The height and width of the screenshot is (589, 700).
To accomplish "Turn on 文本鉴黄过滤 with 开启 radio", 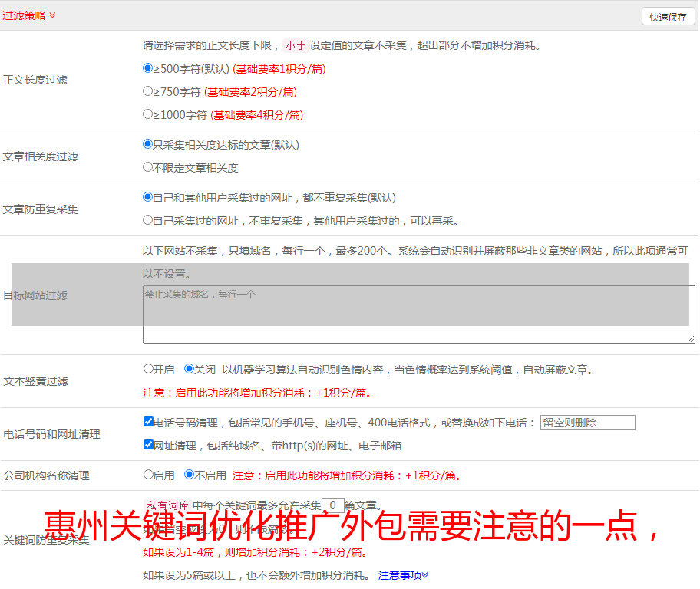I will coord(149,369).
